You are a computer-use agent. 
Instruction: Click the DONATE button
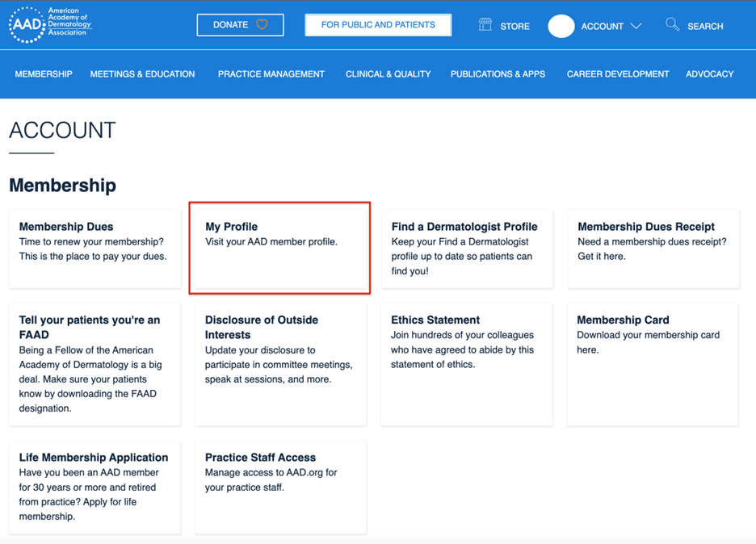coord(240,24)
